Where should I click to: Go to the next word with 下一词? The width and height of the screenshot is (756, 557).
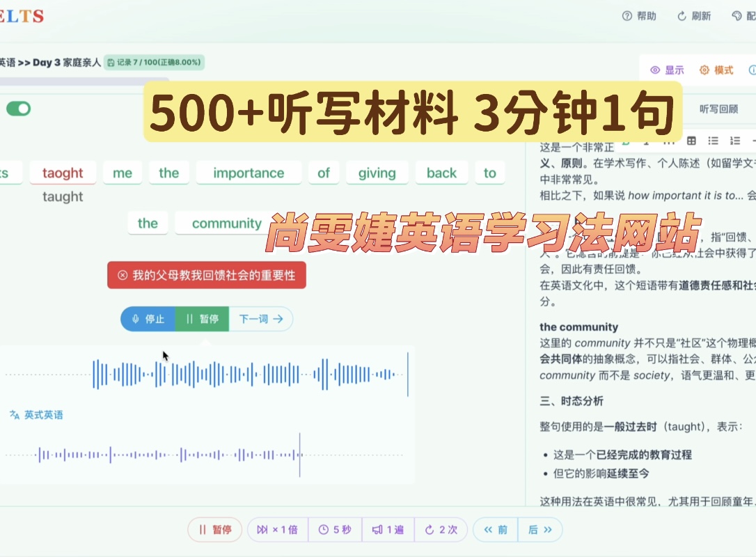(x=260, y=319)
